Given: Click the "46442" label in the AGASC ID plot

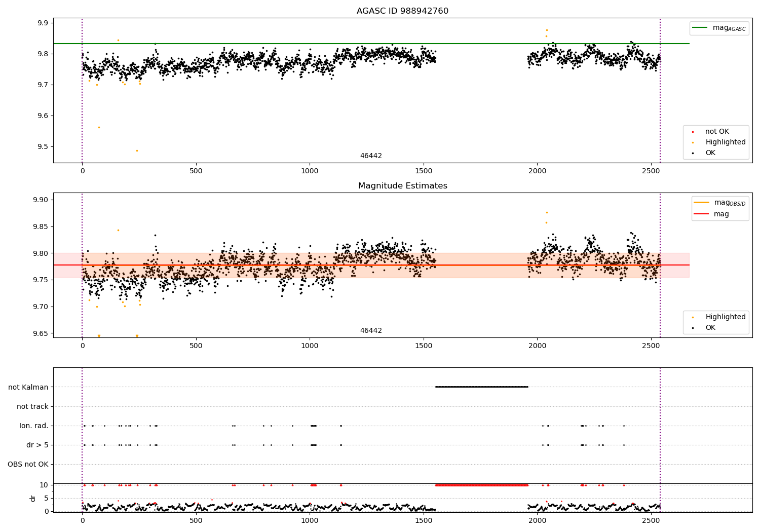Looking at the screenshot, I should pyautogui.click(x=371, y=156).
